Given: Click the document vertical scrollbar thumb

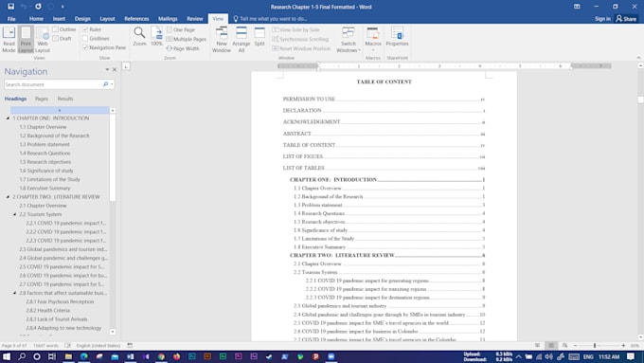Looking at the screenshot, I should pos(640,100).
